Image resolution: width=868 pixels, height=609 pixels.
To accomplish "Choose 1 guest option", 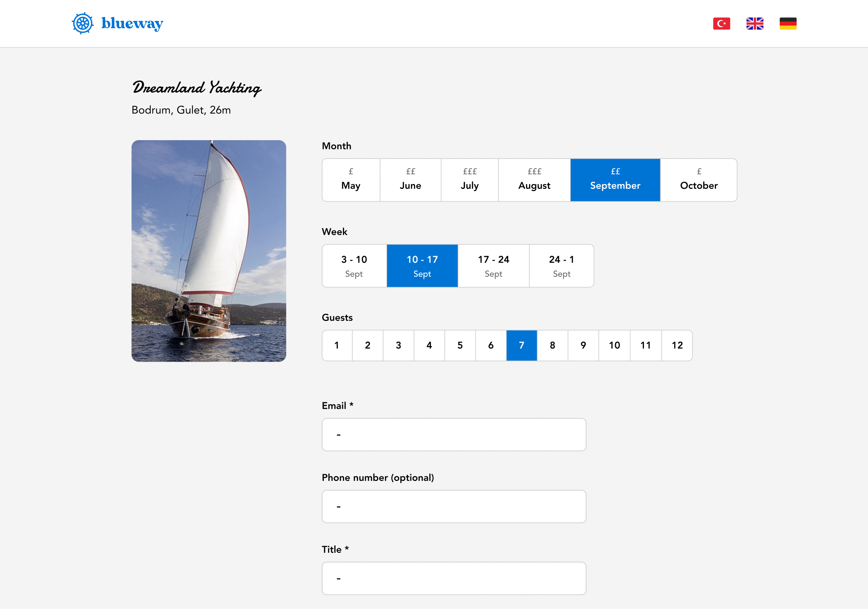I will [x=337, y=345].
